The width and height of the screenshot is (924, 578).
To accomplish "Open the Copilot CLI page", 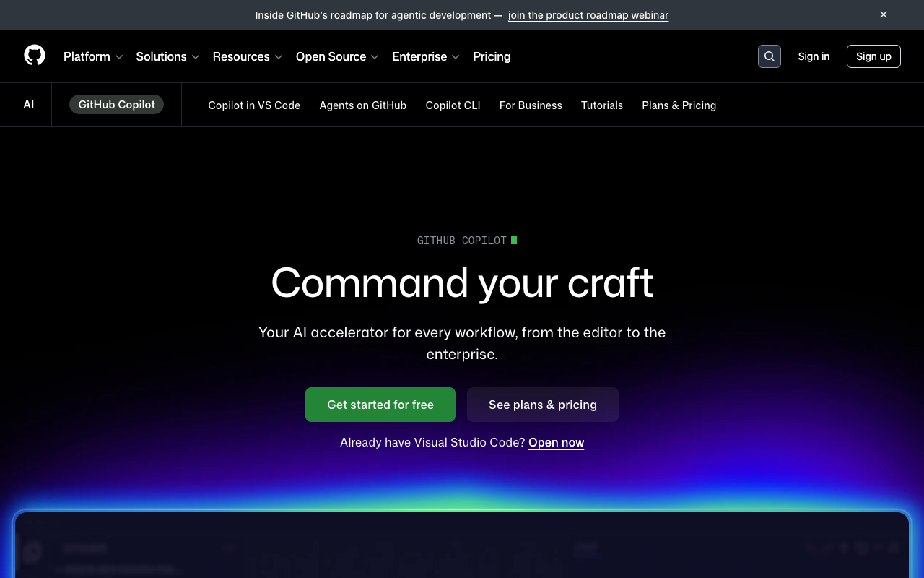I will (453, 105).
